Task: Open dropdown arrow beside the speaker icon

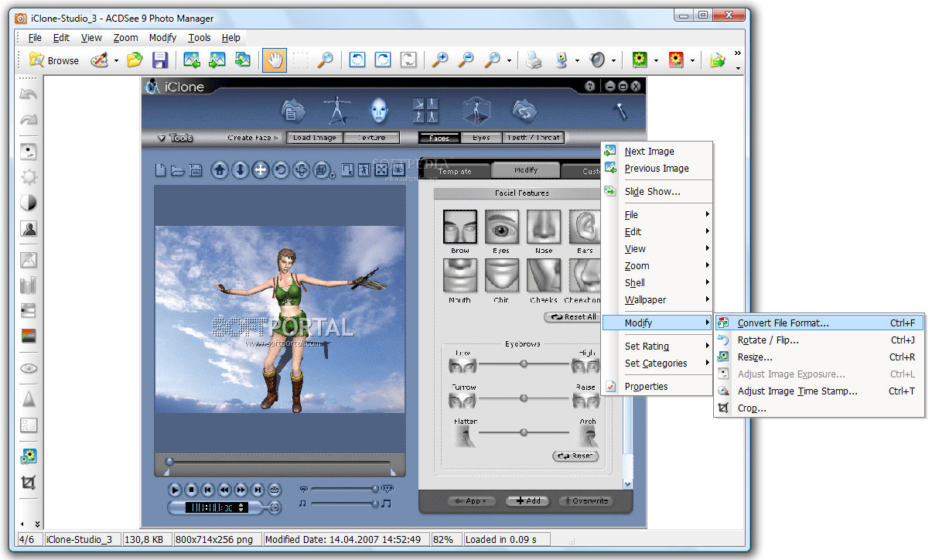Action: (614, 61)
